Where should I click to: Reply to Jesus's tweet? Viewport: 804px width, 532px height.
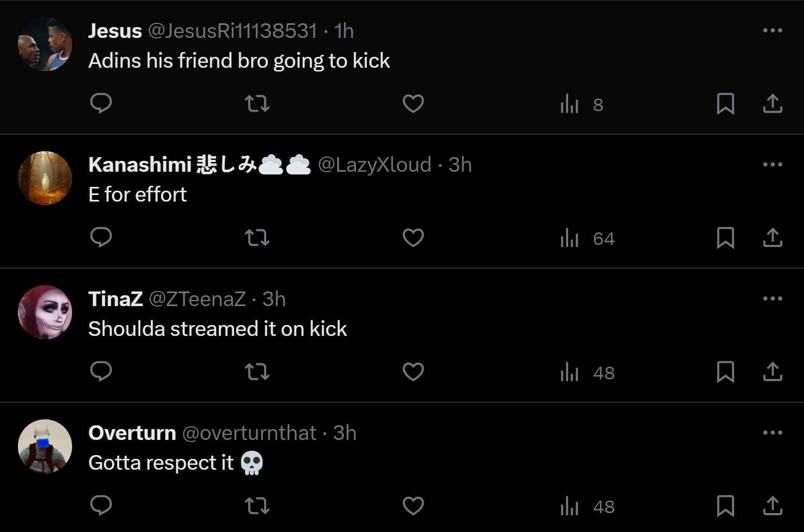pyautogui.click(x=101, y=103)
